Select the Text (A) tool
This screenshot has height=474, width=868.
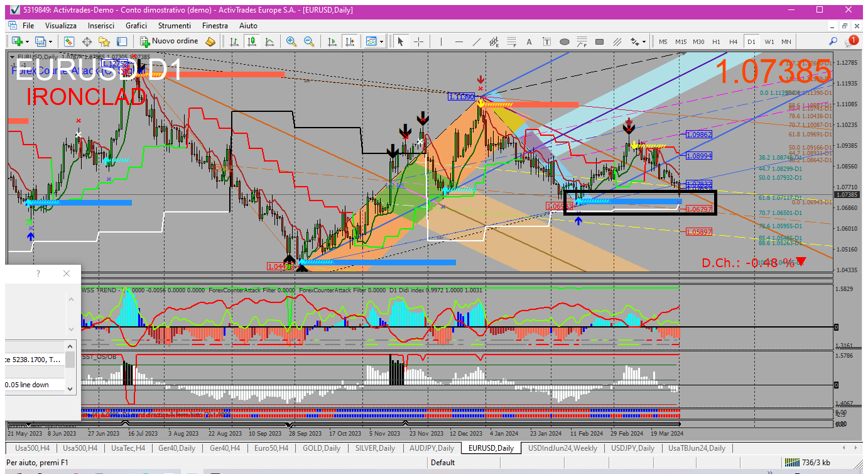[x=529, y=41]
